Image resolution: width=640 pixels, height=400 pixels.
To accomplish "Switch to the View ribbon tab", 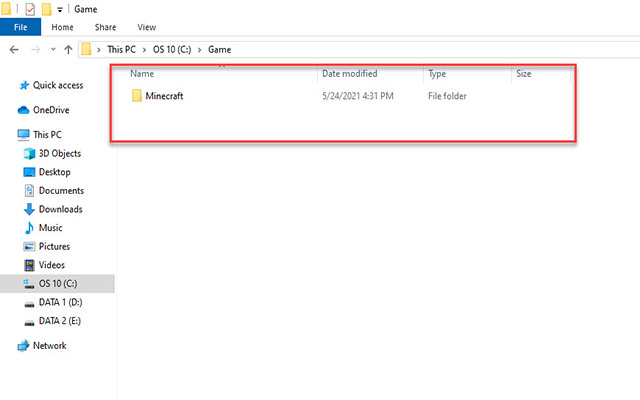I will pyautogui.click(x=146, y=27).
